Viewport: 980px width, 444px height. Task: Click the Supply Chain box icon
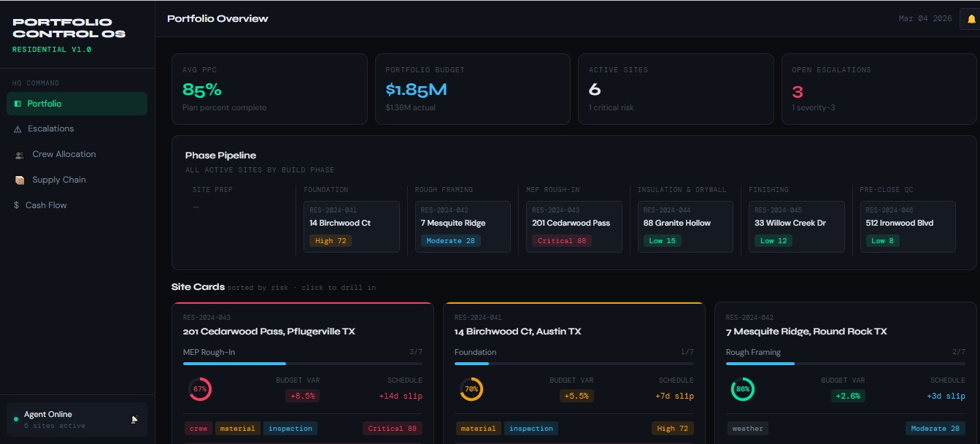(x=20, y=180)
